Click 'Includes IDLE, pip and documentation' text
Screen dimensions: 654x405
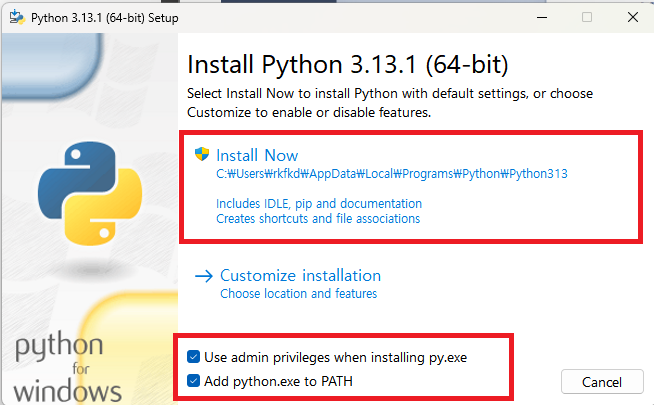319,204
